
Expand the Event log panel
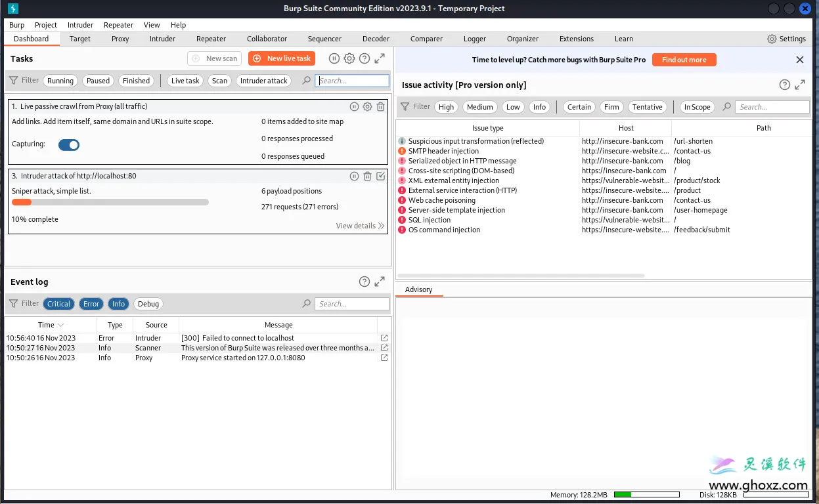tap(380, 282)
